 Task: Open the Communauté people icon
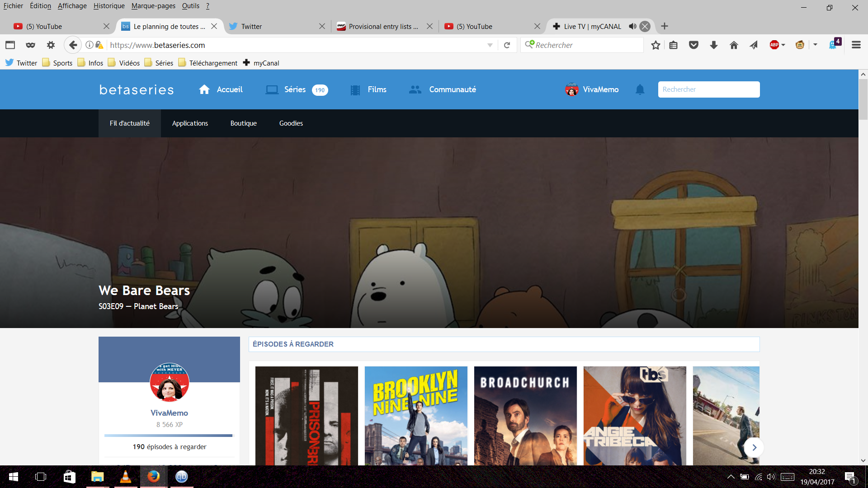click(415, 89)
